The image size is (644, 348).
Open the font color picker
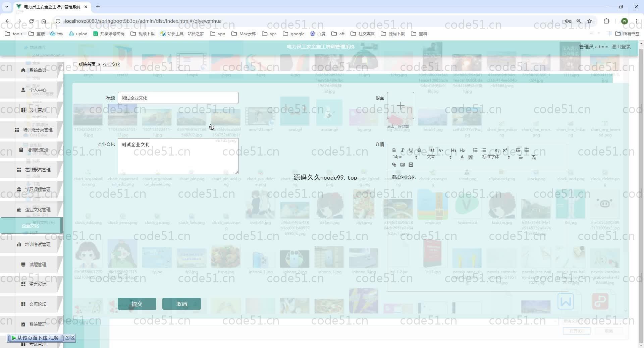pyautogui.click(x=462, y=157)
